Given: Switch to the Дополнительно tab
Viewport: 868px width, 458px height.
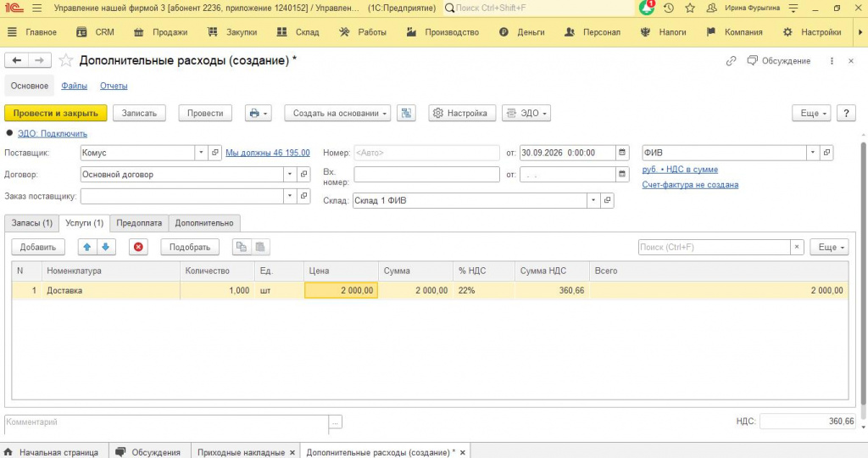Looking at the screenshot, I should tap(204, 222).
